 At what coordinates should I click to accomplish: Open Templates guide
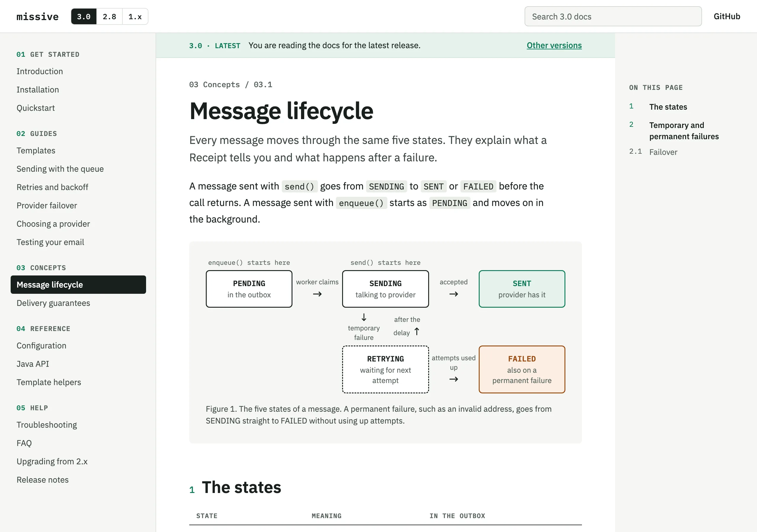36,151
